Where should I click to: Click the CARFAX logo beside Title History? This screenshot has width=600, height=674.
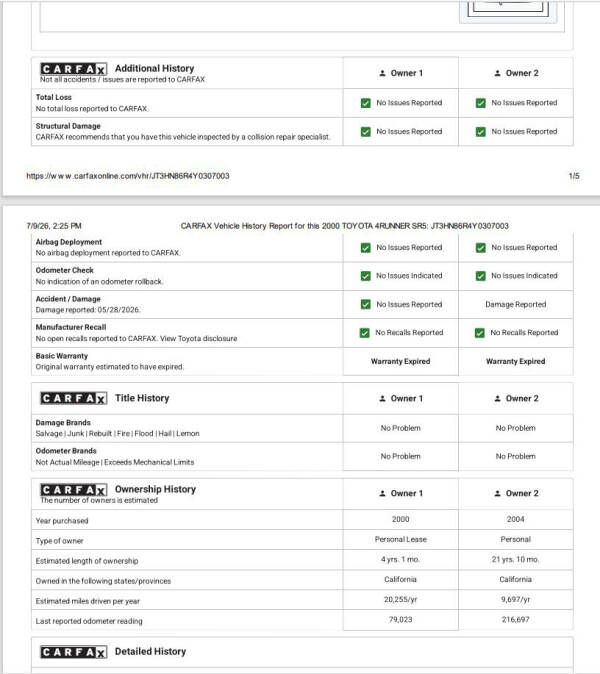click(x=73, y=398)
